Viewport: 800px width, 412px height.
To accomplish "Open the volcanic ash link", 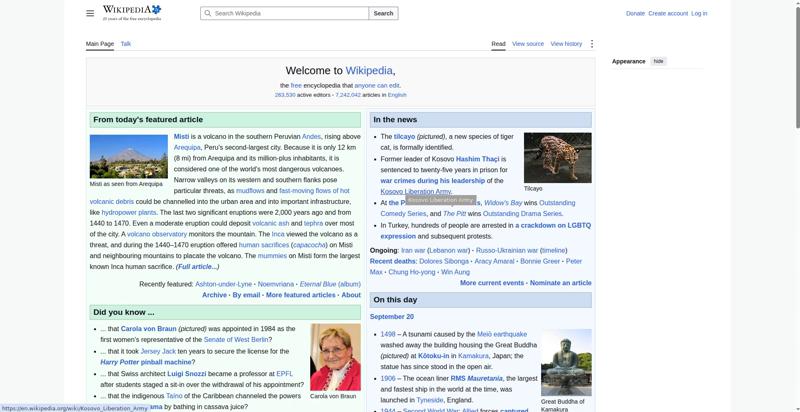I will tap(270, 223).
